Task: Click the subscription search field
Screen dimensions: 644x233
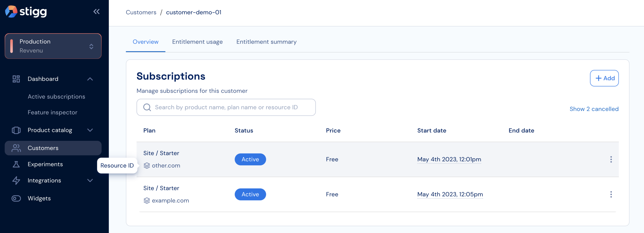Action: coord(226,107)
